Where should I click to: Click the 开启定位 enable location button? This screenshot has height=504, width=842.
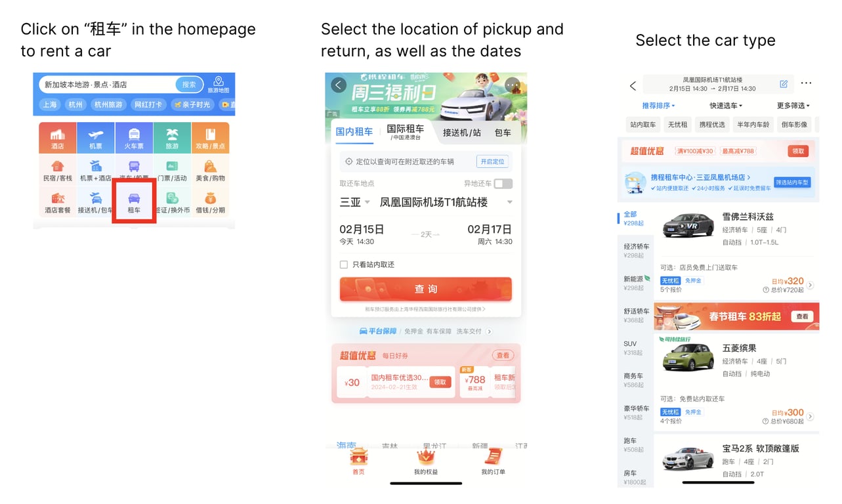pyautogui.click(x=492, y=161)
